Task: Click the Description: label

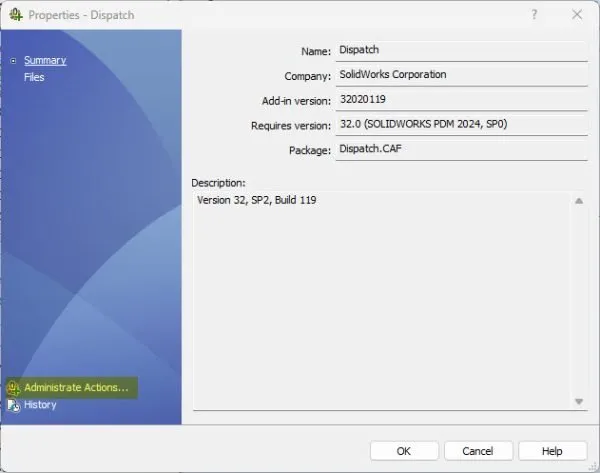Action: tap(218, 183)
